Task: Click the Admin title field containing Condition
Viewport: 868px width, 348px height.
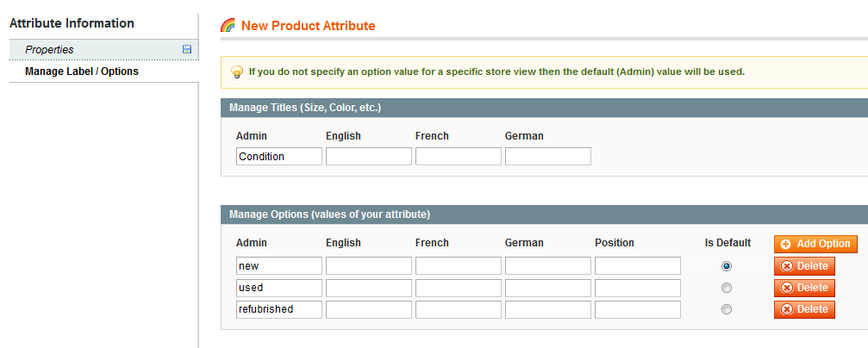Action: coord(278,157)
